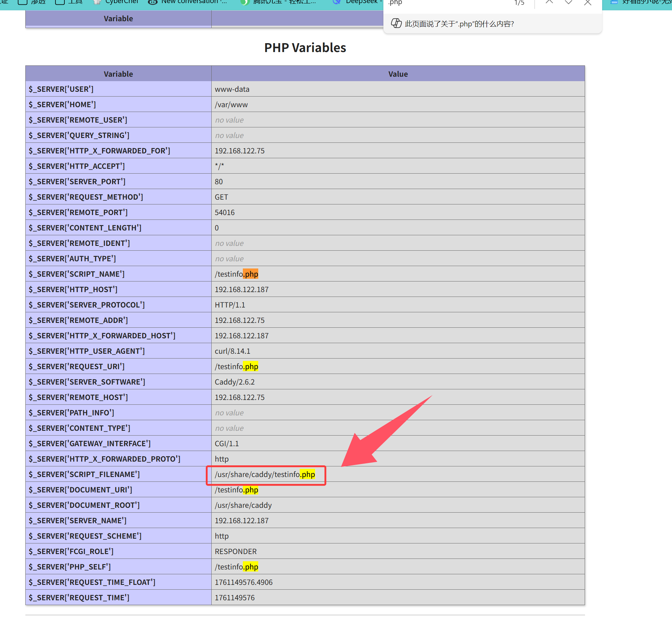Image resolution: width=672 pixels, height=627 pixels.
Task: Click the PHP Variables heading
Action: tap(305, 48)
